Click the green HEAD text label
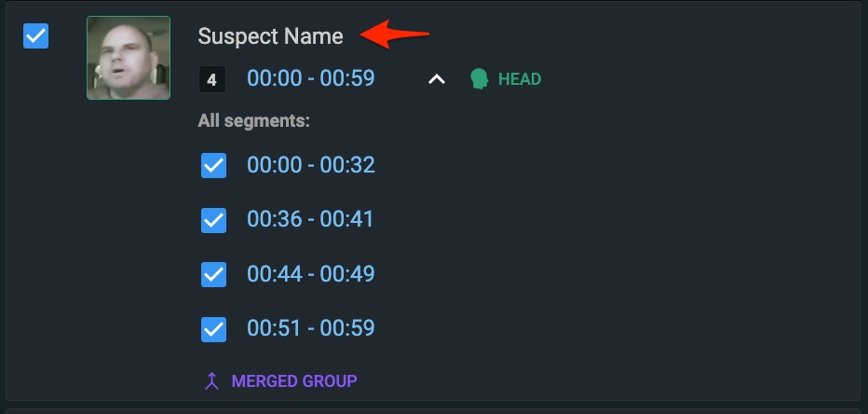The height and width of the screenshot is (414, 868). coord(520,79)
